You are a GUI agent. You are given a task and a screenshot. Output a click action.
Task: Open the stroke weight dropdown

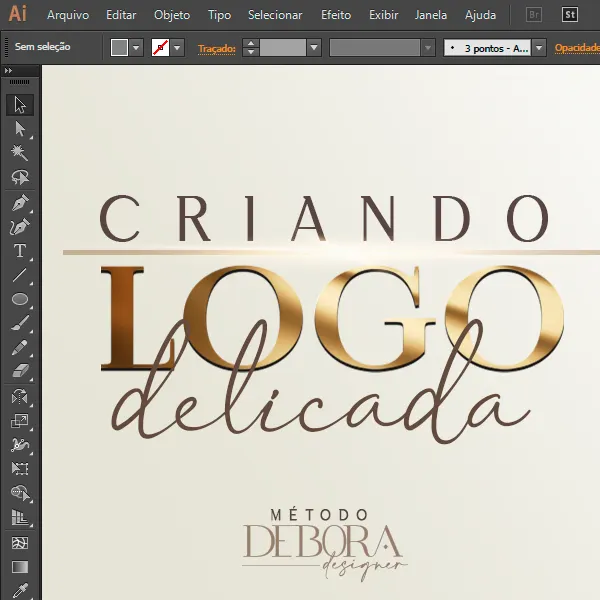click(314, 48)
